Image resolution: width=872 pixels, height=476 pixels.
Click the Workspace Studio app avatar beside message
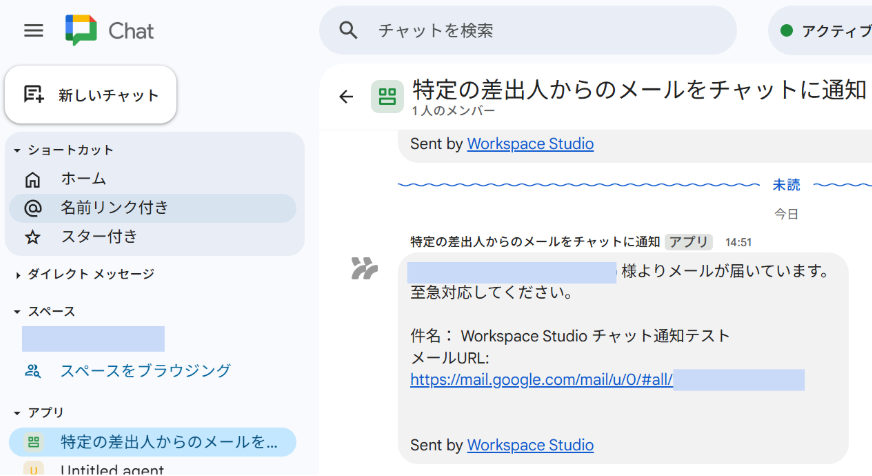[364, 268]
